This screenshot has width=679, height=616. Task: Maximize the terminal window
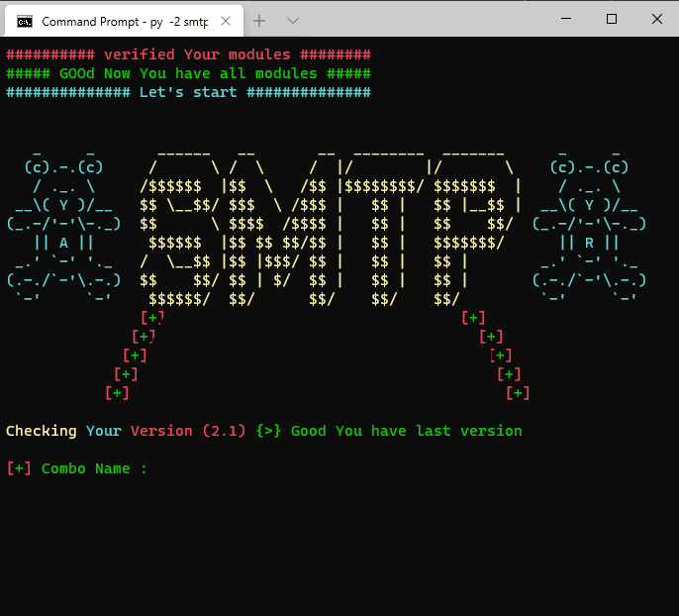pyautogui.click(x=612, y=19)
